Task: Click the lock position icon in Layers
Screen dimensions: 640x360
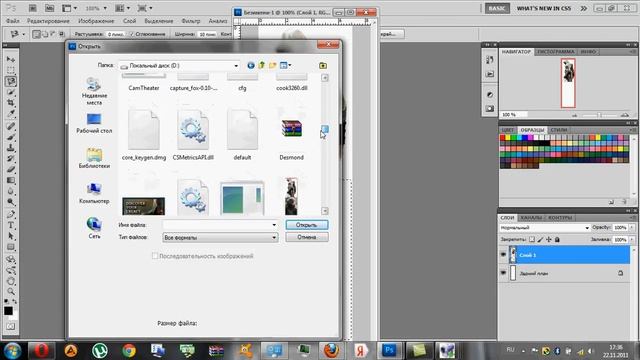Action: tap(549, 240)
